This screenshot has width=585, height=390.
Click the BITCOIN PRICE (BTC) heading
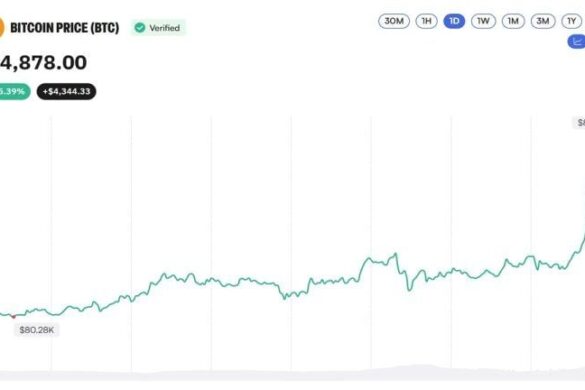pos(65,28)
